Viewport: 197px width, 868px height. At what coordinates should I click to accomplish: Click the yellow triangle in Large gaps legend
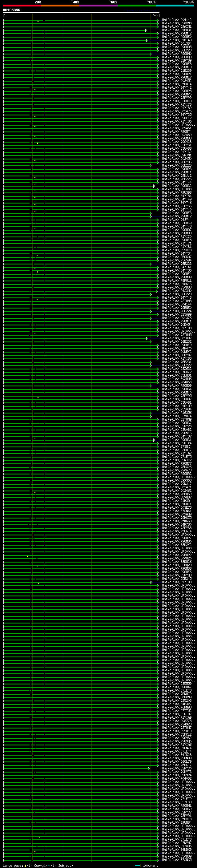coord(25,866)
